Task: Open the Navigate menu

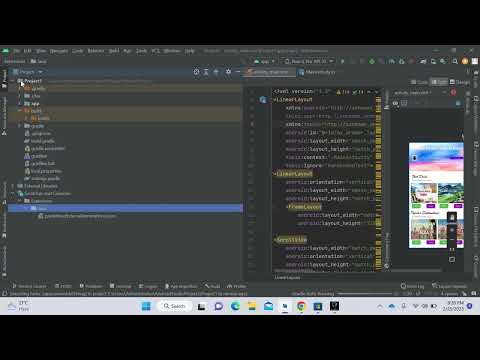Action: (59, 51)
